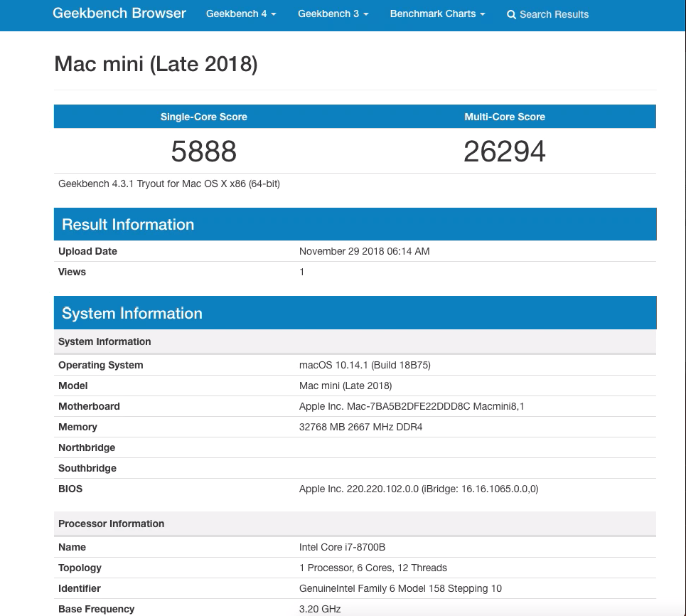Click the Result Information section header
686x616 pixels.
pyautogui.click(x=355, y=224)
